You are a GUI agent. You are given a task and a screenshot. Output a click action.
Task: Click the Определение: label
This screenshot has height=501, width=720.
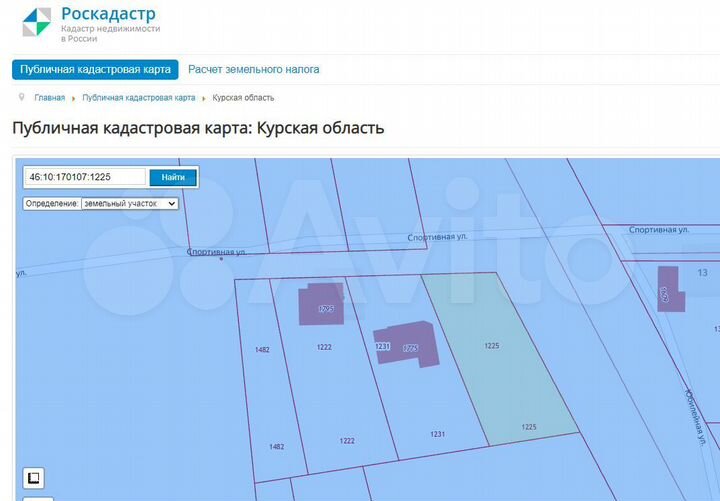click(x=52, y=203)
